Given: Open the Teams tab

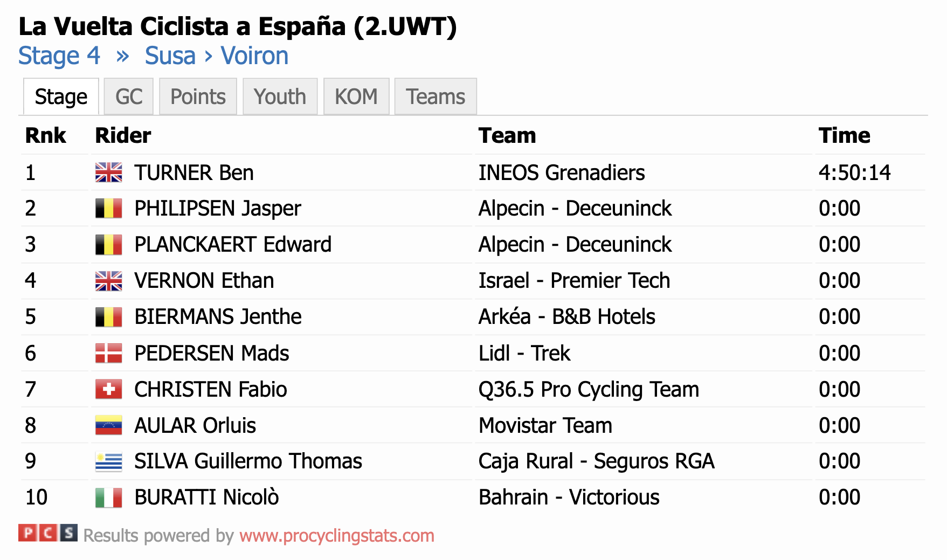Looking at the screenshot, I should point(436,96).
